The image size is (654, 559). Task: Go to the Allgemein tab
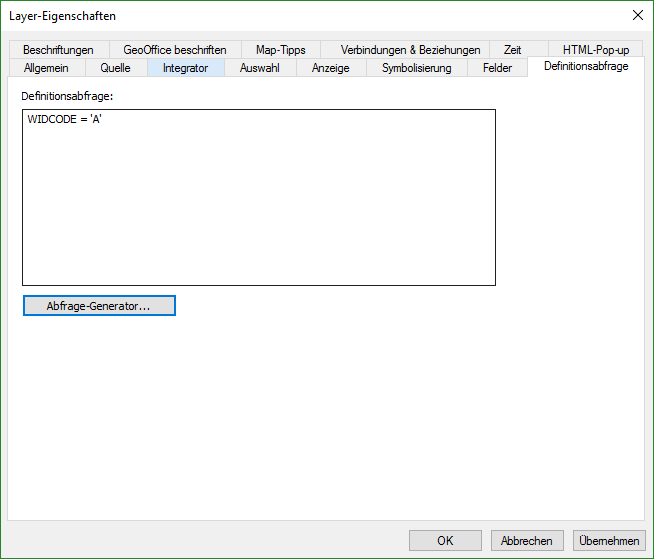tap(46, 68)
